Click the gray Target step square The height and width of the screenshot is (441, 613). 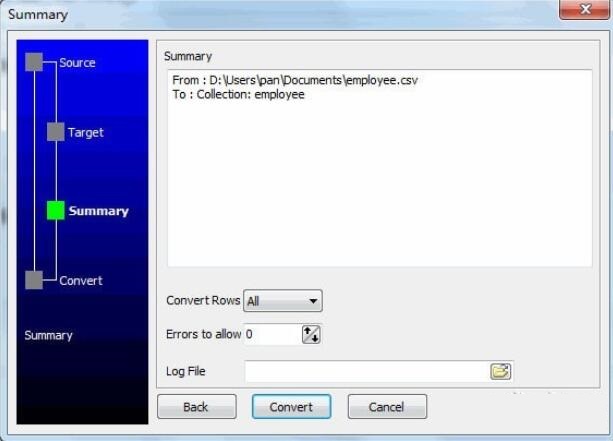coord(56,132)
